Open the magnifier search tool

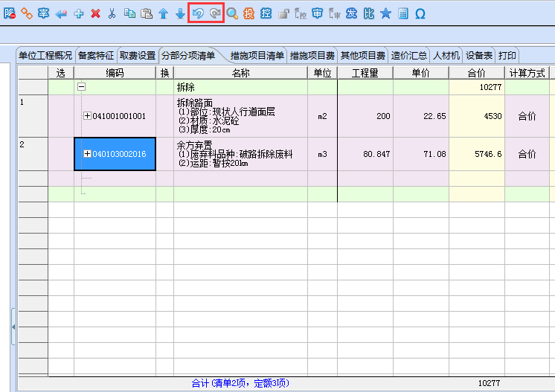coord(232,13)
